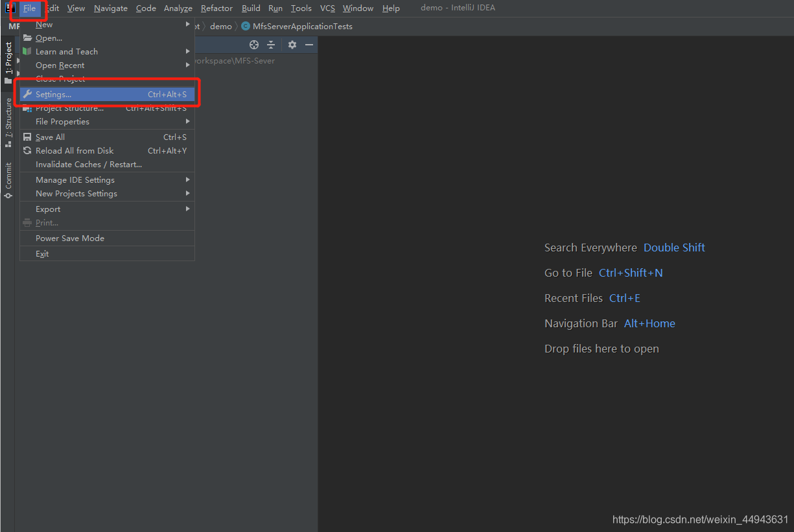Click the Settings wrench icon in File menu
This screenshot has height=532, width=794.
tap(27, 95)
